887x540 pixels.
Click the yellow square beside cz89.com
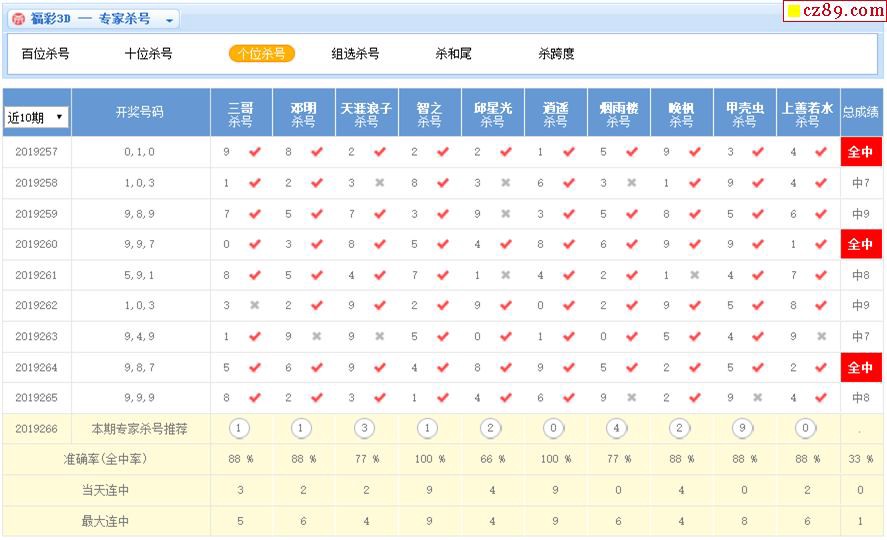[x=793, y=12]
